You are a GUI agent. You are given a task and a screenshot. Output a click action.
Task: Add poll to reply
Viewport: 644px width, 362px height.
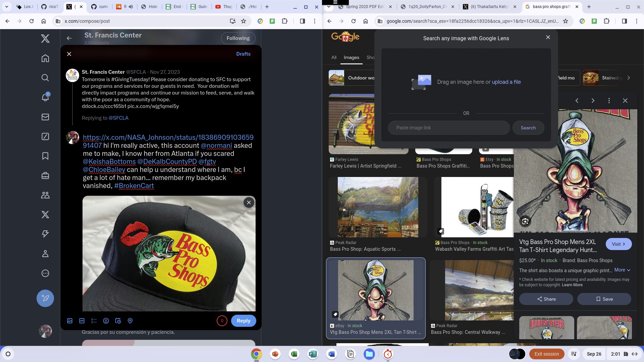94,321
